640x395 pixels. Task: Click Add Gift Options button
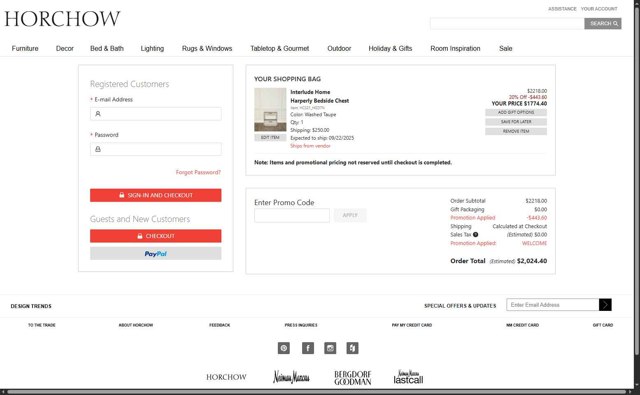click(516, 112)
